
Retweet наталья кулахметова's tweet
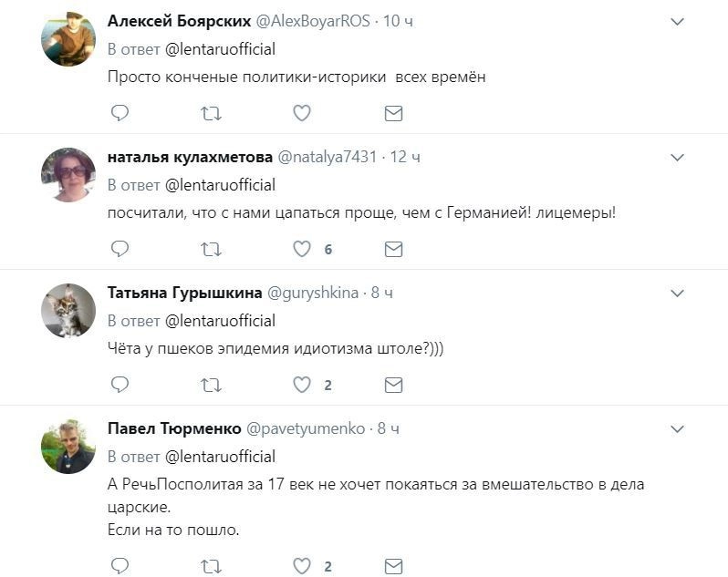211,249
